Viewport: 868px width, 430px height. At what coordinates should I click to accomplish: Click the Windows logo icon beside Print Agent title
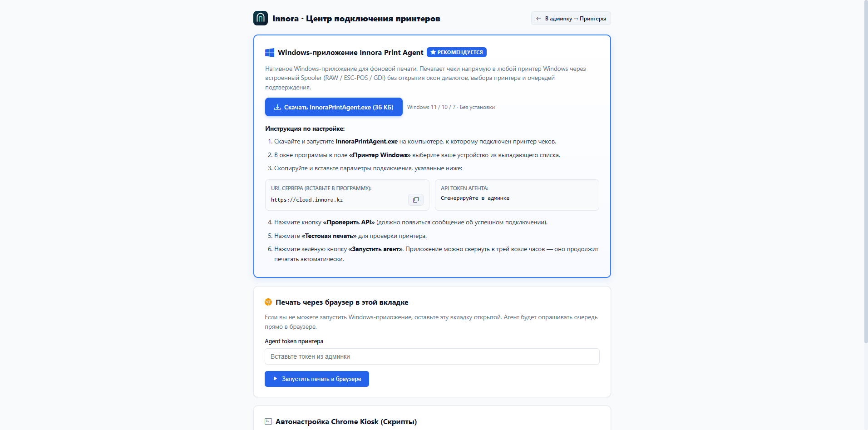(x=270, y=53)
